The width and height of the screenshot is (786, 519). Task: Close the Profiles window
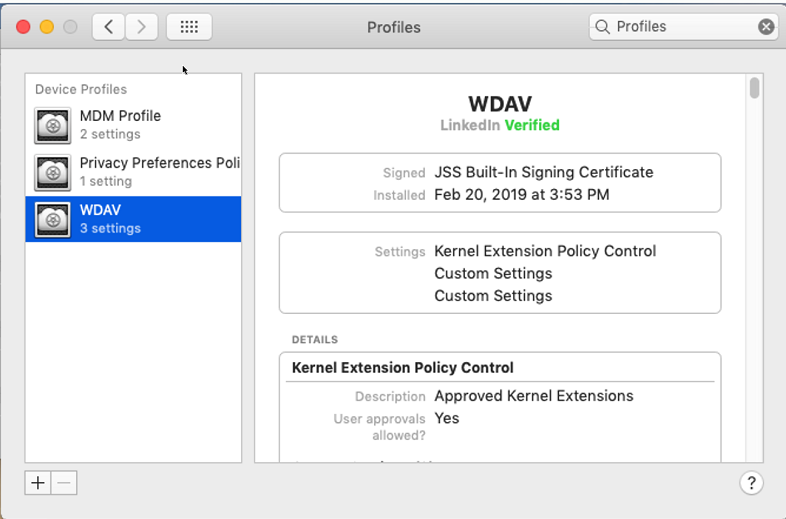tap(23, 27)
